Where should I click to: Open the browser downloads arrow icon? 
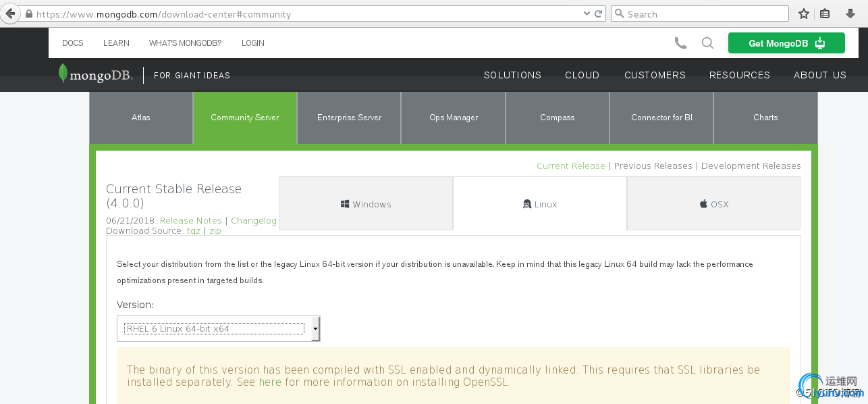click(x=850, y=14)
